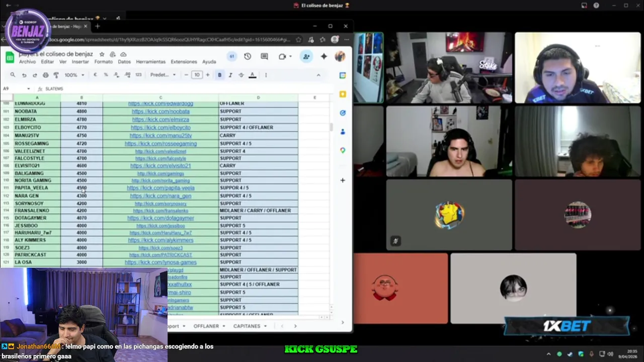Click the Share people button
Screen dimensions: 644x362
(x=306, y=56)
